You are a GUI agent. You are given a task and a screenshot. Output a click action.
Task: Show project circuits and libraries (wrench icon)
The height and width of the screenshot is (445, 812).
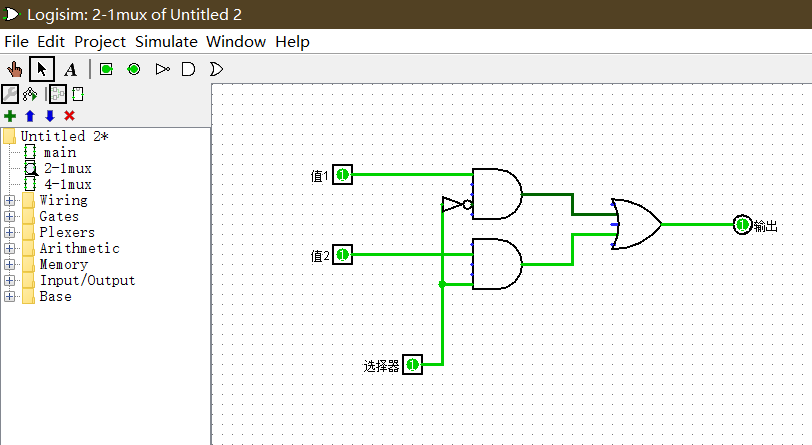(x=10, y=94)
